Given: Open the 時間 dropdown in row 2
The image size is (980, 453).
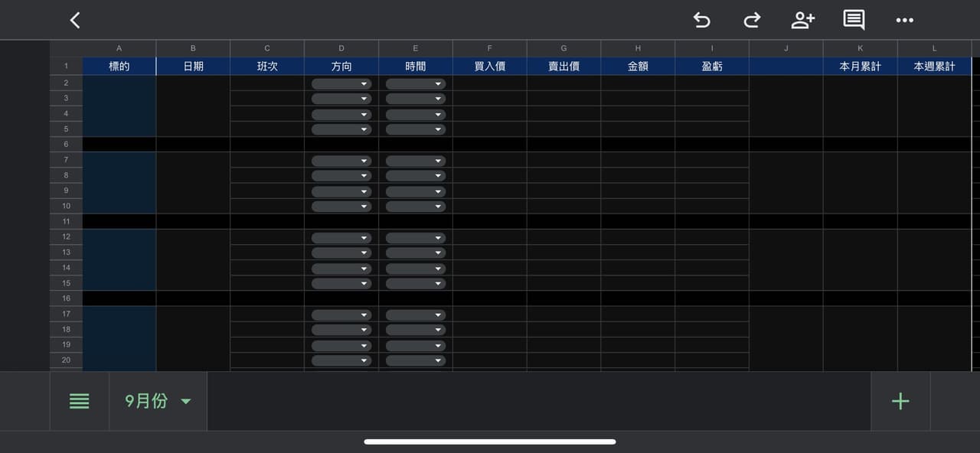Looking at the screenshot, I should tap(416, 83).
